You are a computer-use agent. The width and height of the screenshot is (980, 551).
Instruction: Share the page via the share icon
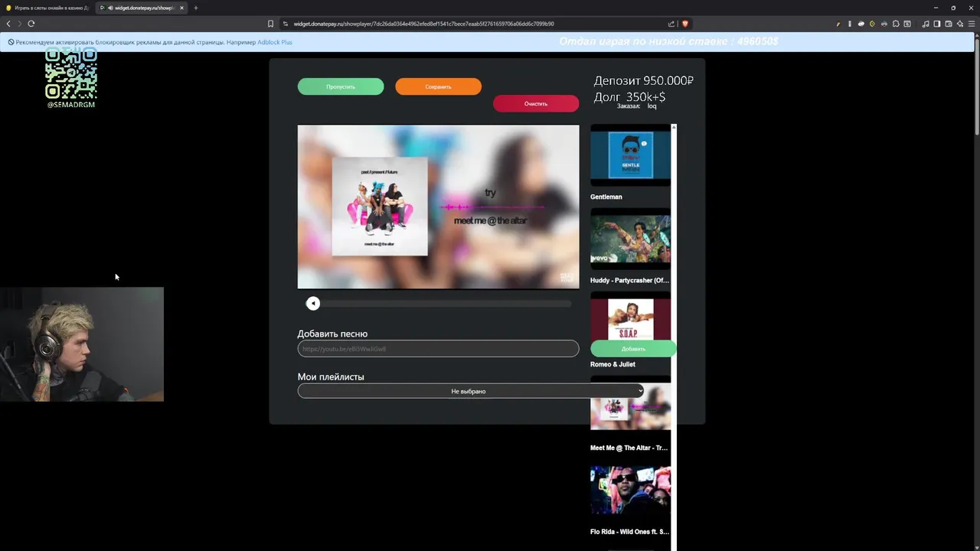(x=671, y=24)
